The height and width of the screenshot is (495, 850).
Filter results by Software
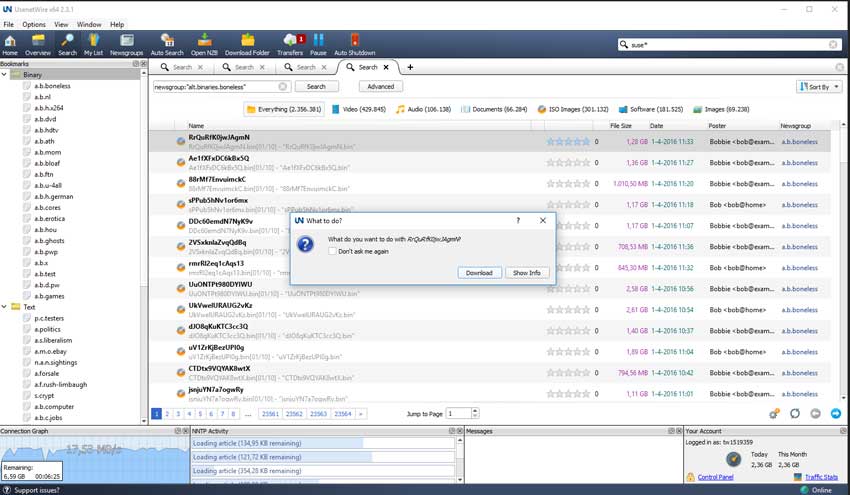tap(651, 109)
